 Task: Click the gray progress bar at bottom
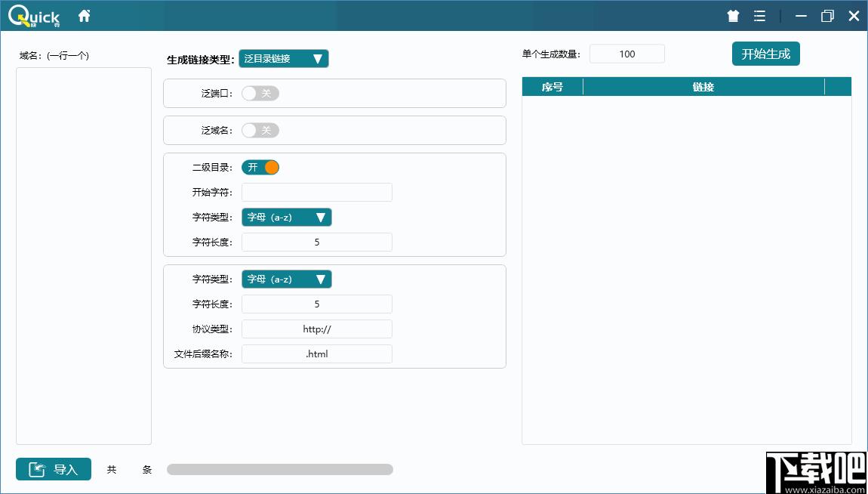coord(279,470)
